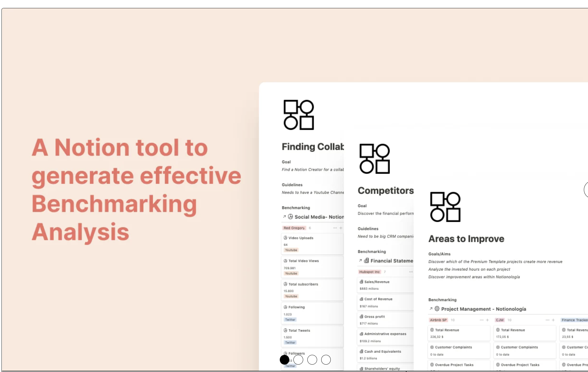Click 'Need to be big CRM' guideline text

click(385, 236)
